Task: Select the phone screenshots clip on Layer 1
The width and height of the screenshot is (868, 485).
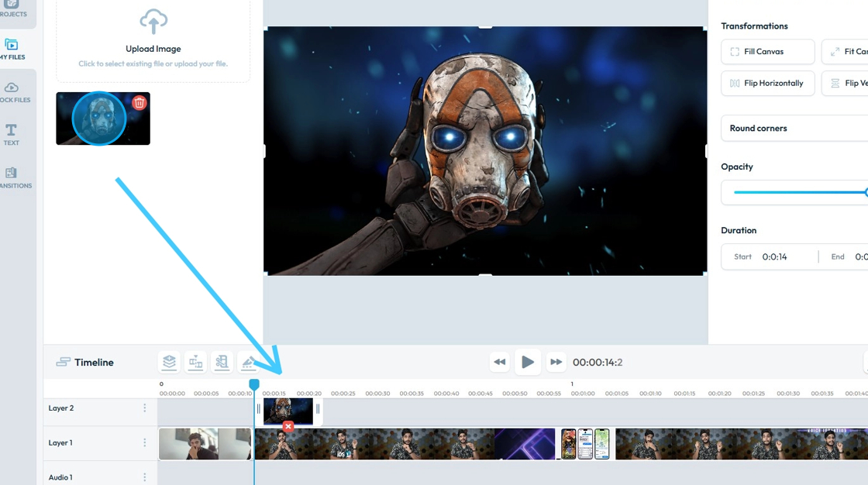Action: [x=585, y=444]
